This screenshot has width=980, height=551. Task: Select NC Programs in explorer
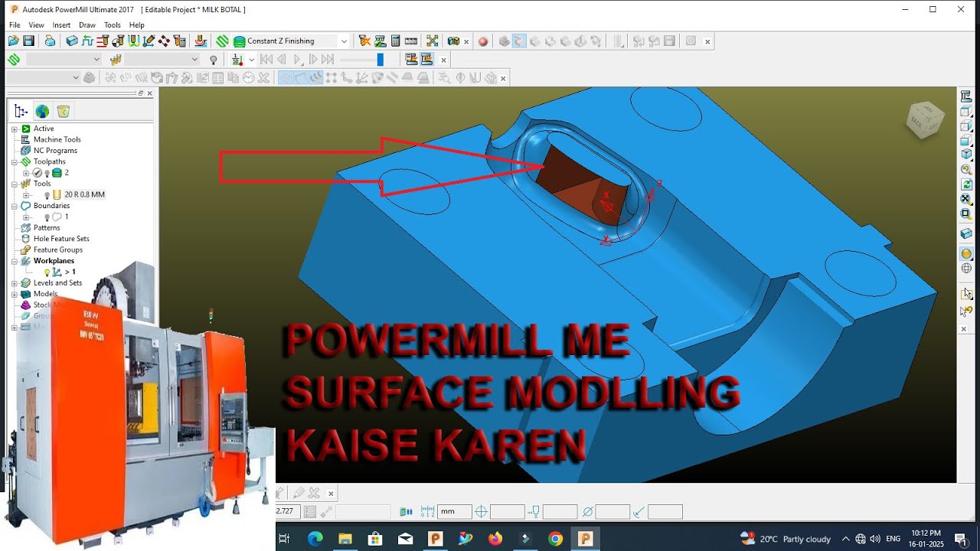coord(55,151)
